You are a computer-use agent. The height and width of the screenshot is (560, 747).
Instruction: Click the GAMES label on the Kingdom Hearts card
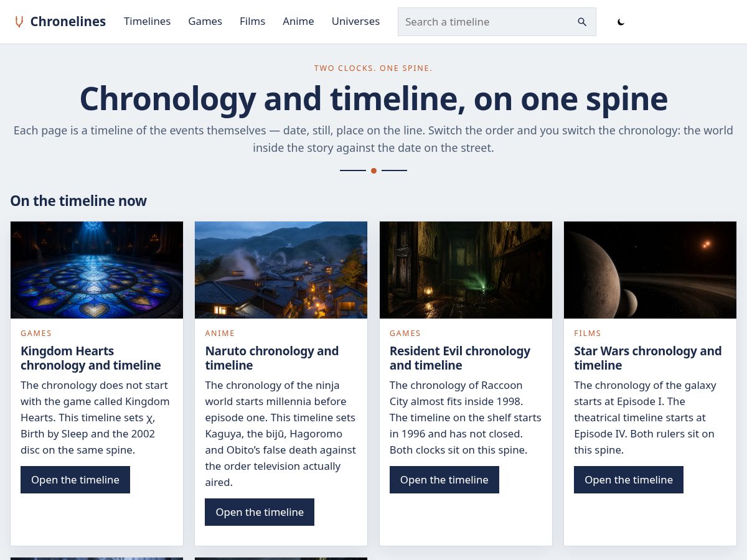(x=36, y=334)
